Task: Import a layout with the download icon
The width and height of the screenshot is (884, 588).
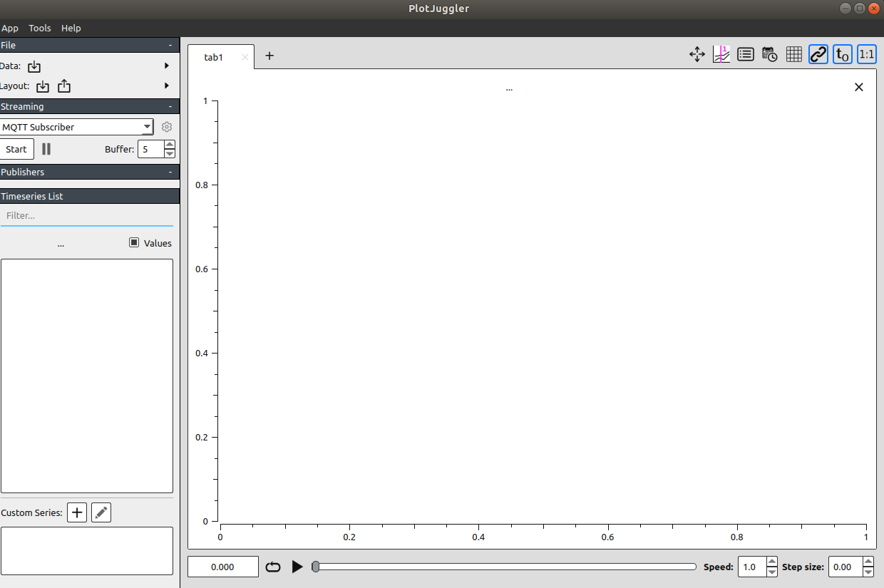Action: coord(42,86)
